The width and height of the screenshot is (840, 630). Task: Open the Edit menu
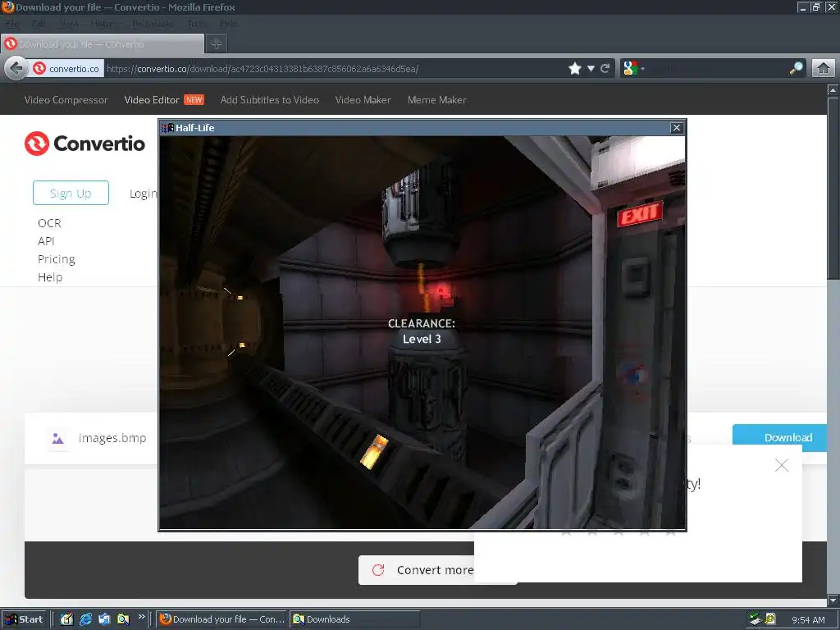[39, 24]
